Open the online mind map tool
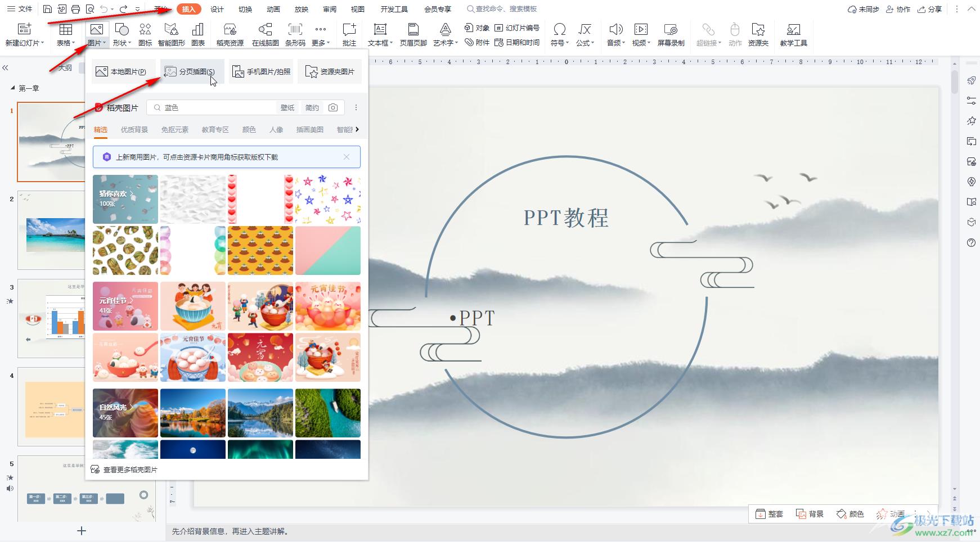 [x=265, y=29]
